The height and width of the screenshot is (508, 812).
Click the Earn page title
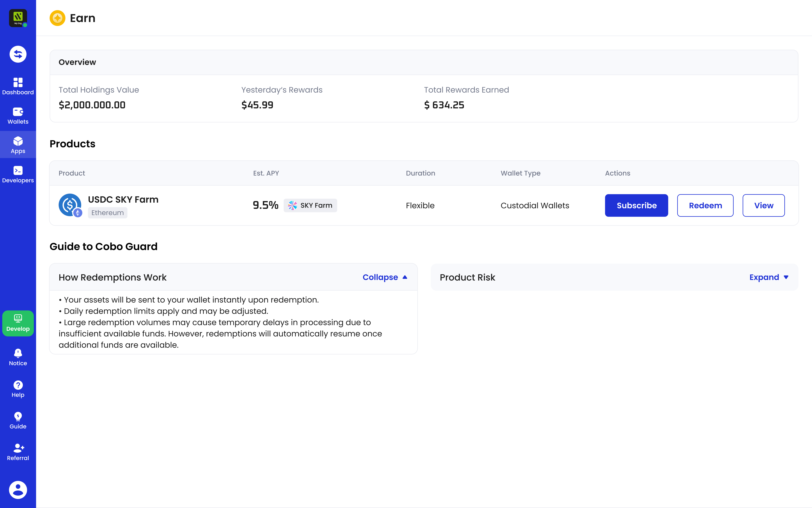tap(83, 18)
